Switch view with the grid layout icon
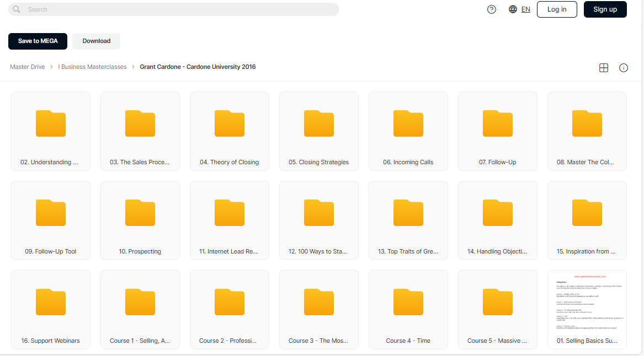This screenshot has height=356, width=644. (x=603, y=68)
